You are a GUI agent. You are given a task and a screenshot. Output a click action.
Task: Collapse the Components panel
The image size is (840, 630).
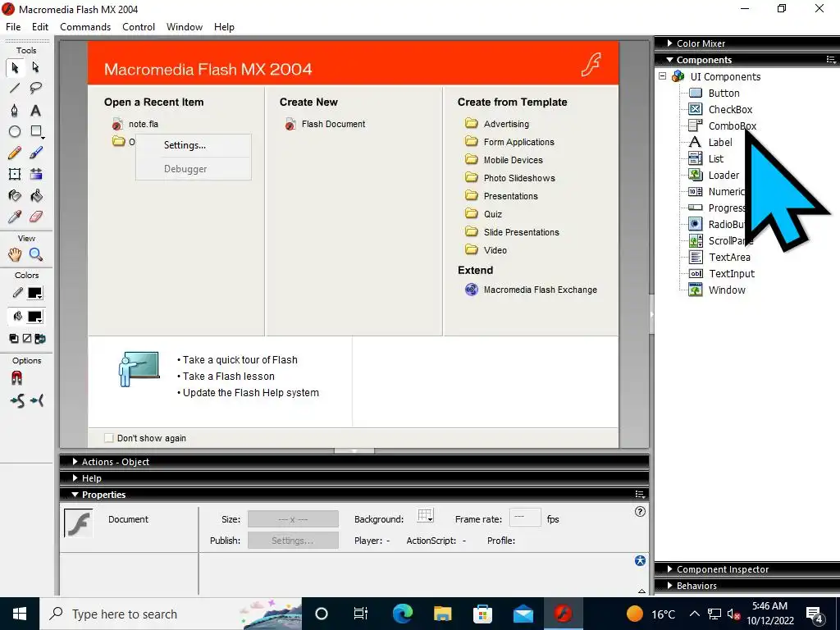669,60
